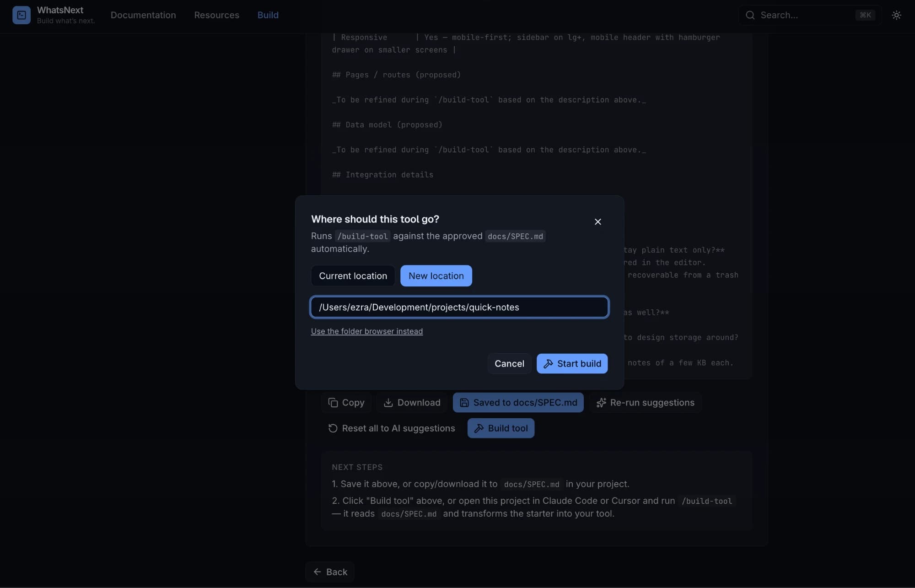Click the ⌘K shortcut badge

pos(865,15)
